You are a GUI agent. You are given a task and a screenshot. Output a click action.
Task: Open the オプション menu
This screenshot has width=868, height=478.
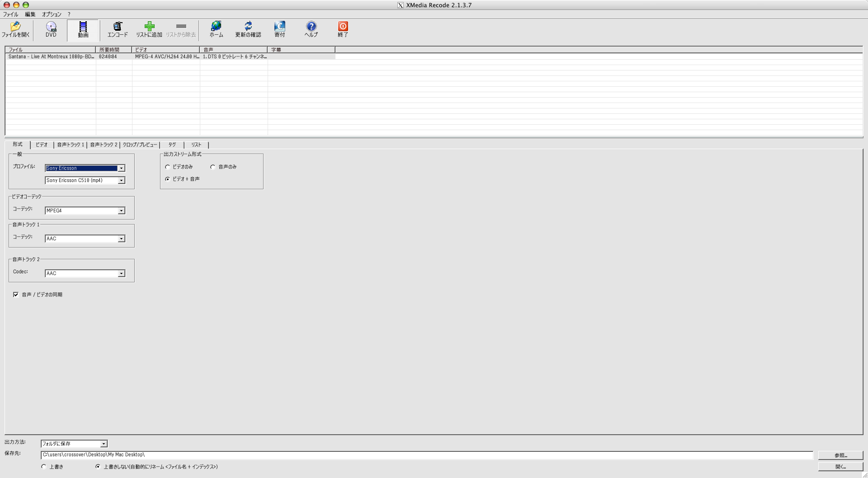click(x=52, y=14)
